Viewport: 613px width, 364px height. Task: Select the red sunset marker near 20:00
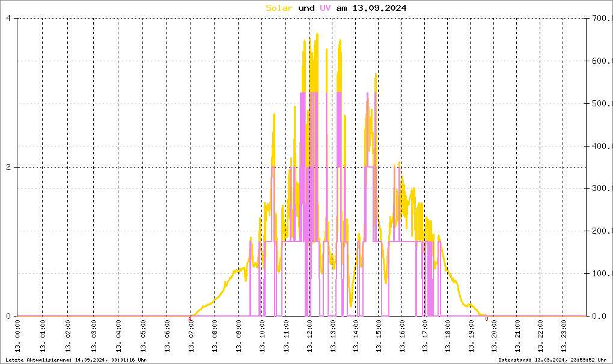click(486, 319)
